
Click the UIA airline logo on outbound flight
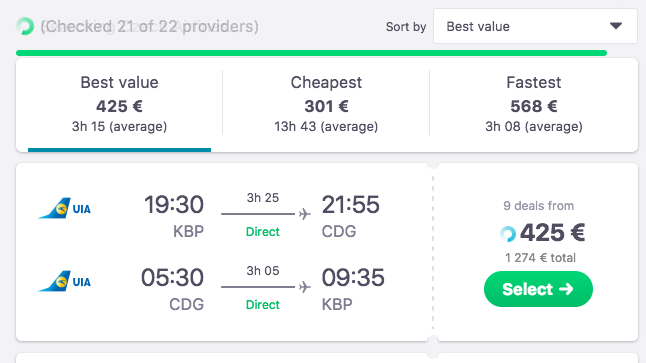coord(65,208)
